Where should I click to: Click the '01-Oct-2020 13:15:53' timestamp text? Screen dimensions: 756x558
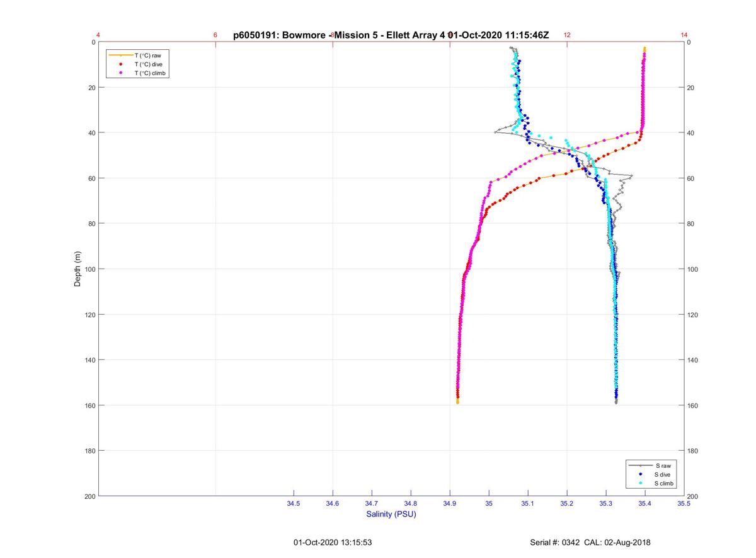[x=333, y=542]
